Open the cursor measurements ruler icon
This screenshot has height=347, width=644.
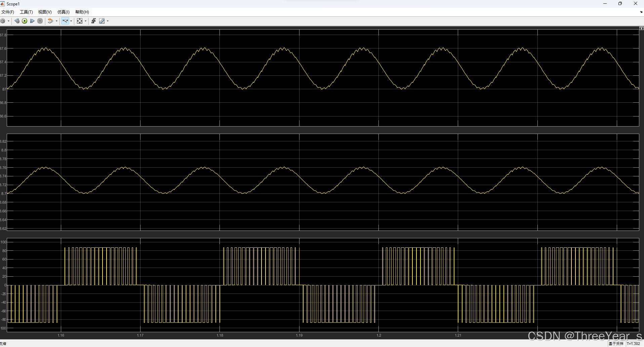(102, 21)
